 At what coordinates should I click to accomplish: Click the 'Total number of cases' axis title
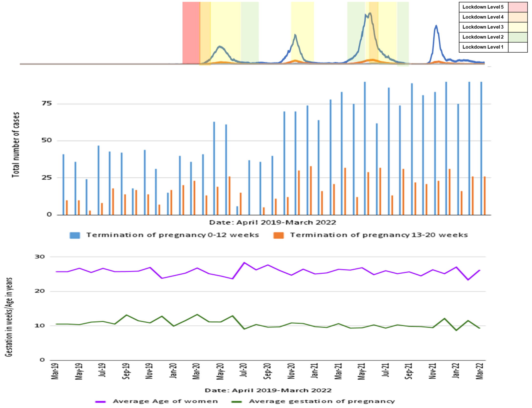[x=16, y=145]
